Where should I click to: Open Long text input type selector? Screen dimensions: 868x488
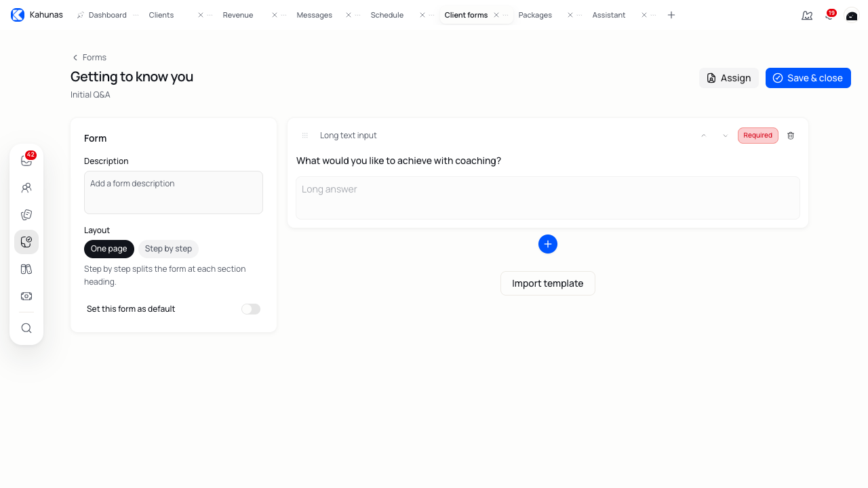pyautogui.click(x=349, y=136)
